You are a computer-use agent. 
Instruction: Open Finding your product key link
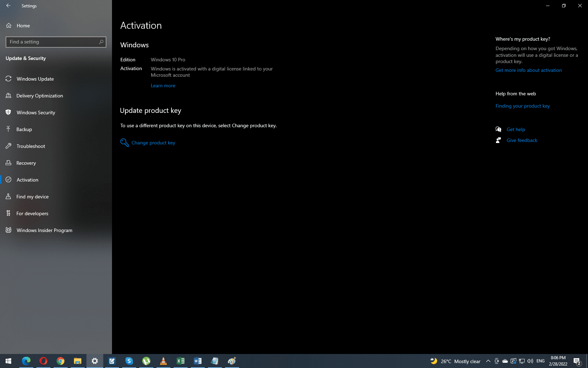523,105
